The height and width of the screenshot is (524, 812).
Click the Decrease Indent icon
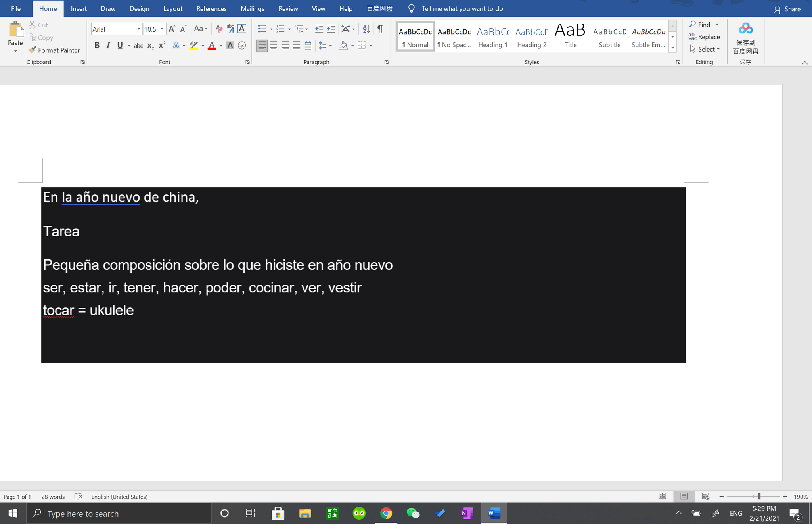tap(319, 29)
